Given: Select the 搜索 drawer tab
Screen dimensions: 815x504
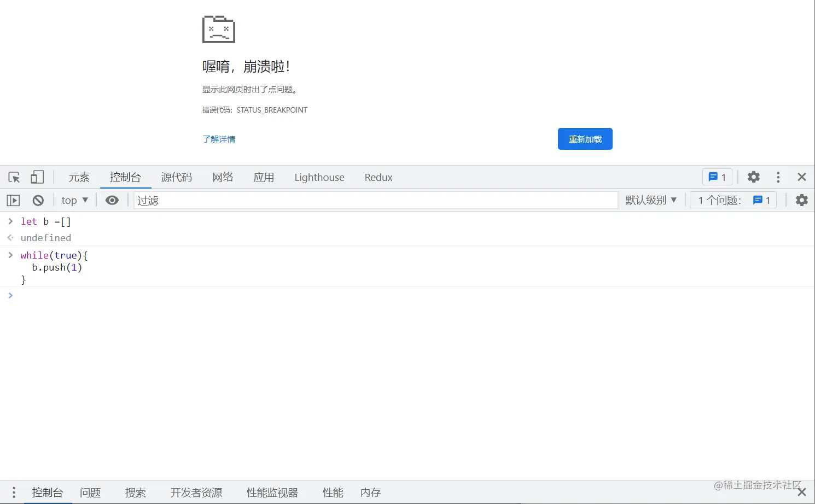Looking at the screenshot, I should click(x=136, y=493).
